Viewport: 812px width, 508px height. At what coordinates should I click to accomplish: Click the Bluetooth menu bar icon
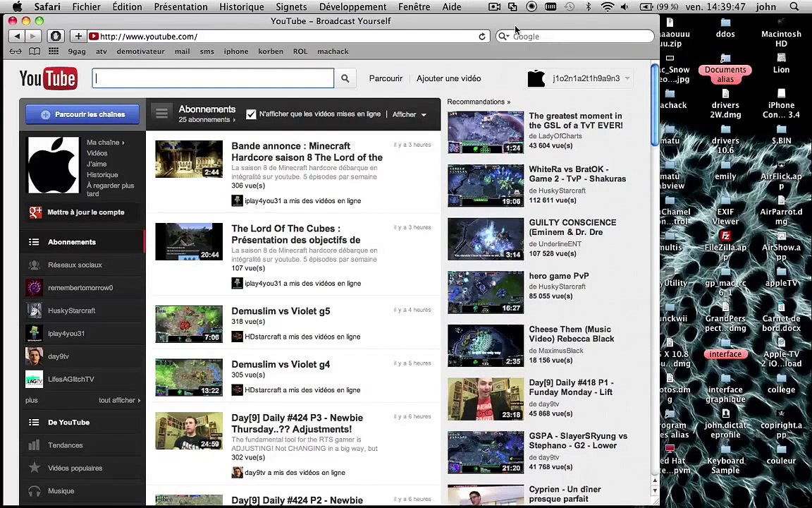point(589,7)
